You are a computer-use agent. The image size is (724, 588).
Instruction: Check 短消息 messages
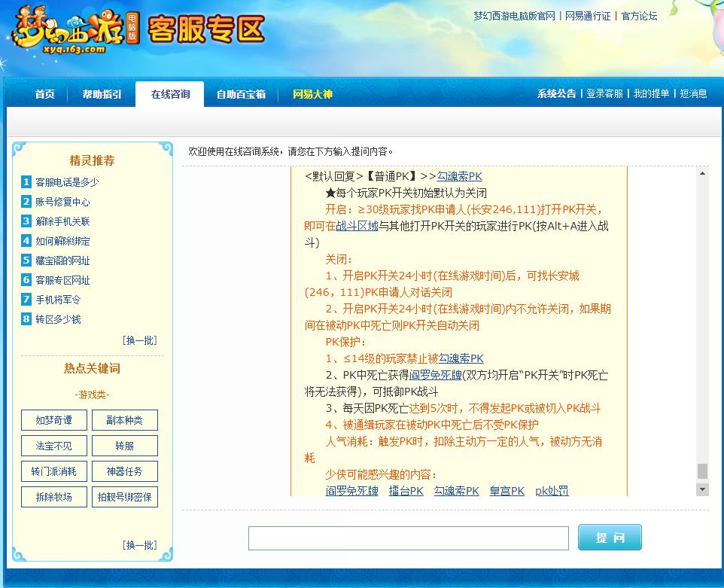click(x=694, y=93)
